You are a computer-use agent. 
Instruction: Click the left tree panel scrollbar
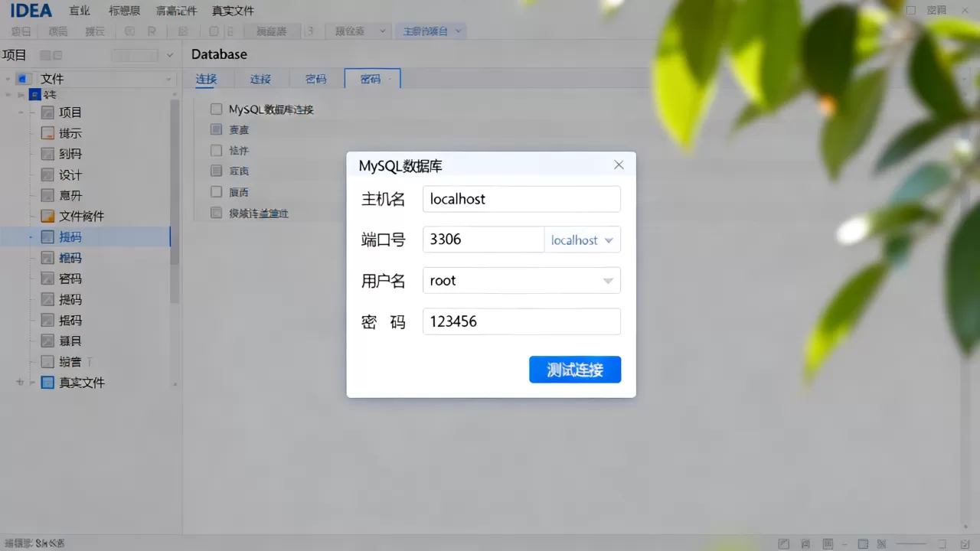(175, 201)
